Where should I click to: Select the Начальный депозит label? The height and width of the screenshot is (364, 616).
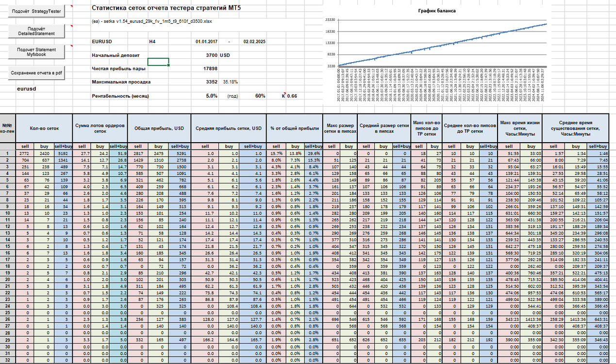pyautogui.click(x=115, y=55)
